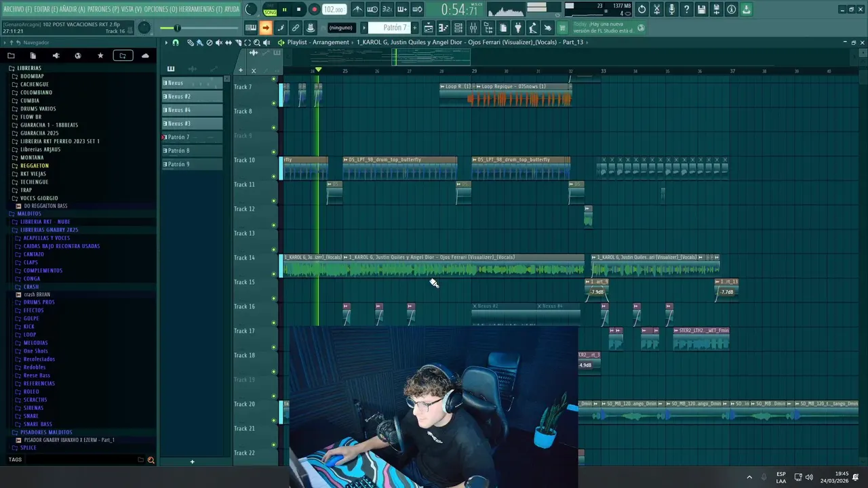Add a new pattern with the plus button
This screenshot has height=488, width=868.
click(x=414, y=28)
